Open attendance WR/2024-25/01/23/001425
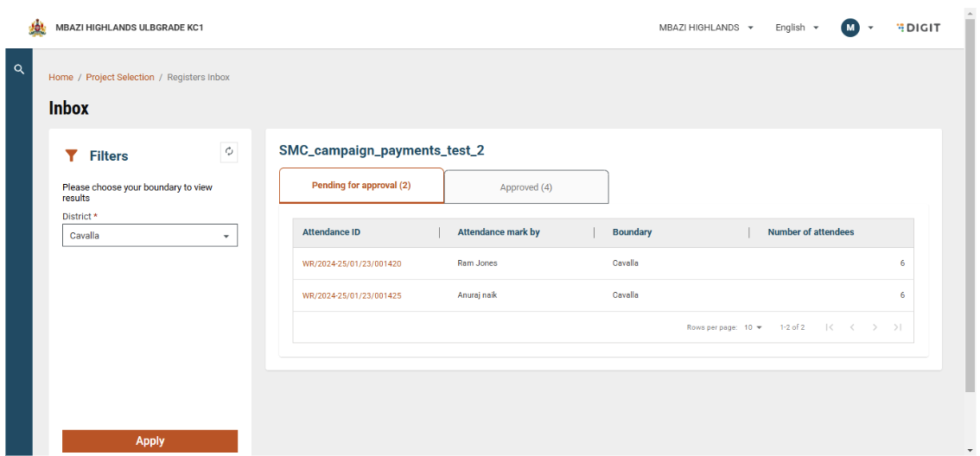This screenshot has width=980, height=456. (352, 295)
